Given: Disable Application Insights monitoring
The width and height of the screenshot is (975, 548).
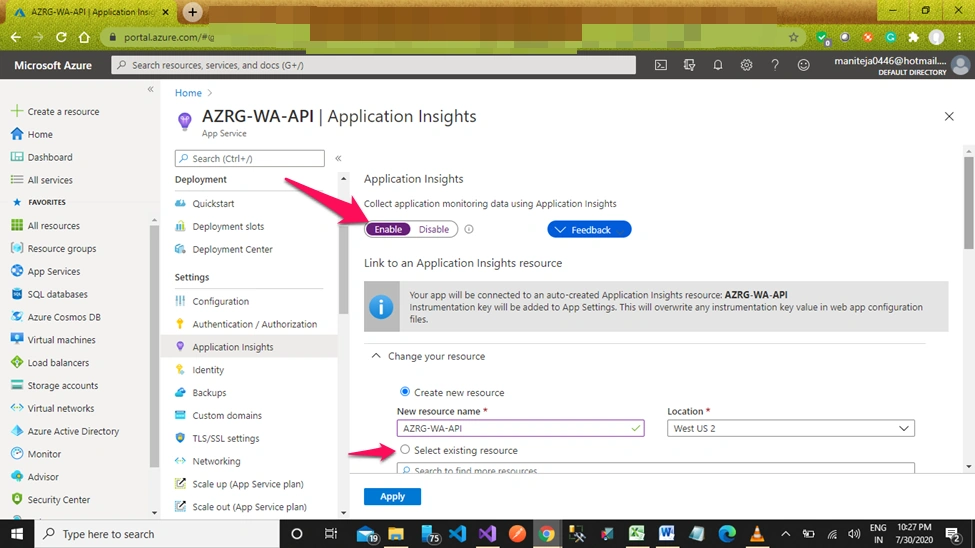Looking at the screenshot, I should pos(433,230).
